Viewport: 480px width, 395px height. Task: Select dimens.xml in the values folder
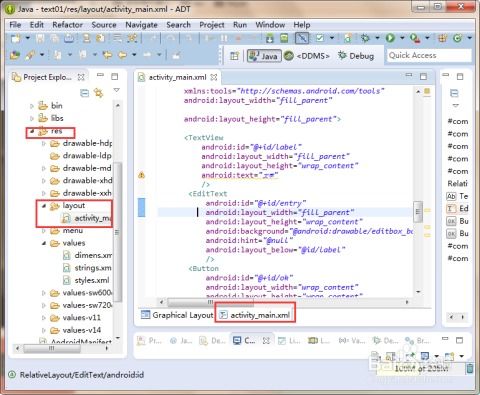tap(87, 255)
